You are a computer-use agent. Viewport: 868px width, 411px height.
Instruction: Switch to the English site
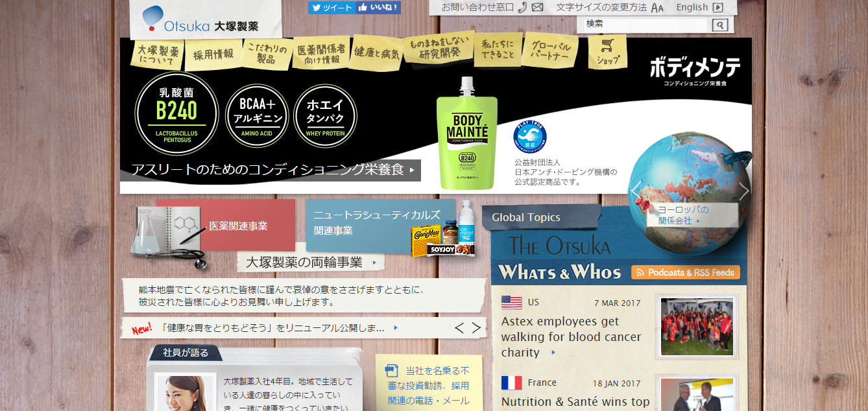(692, 7)
